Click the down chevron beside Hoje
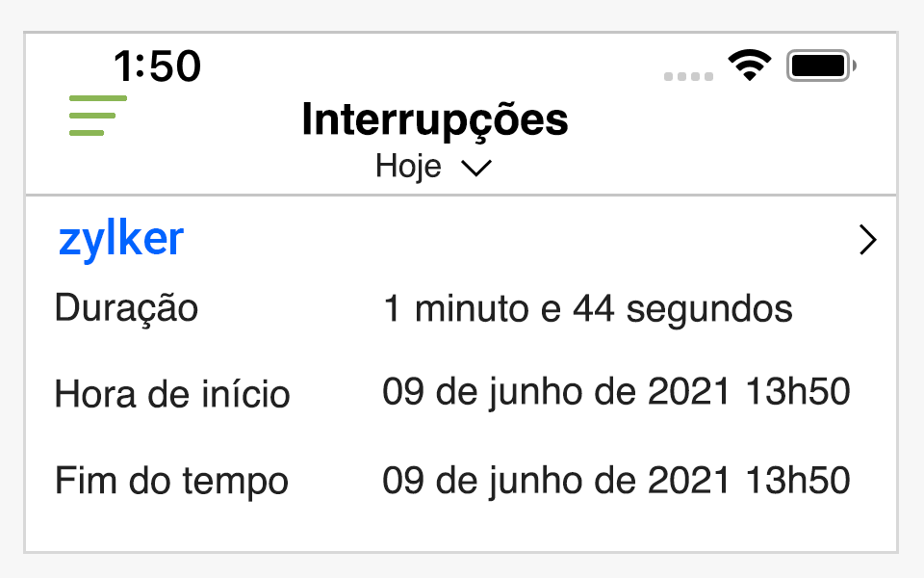 [x=476, y=169]
